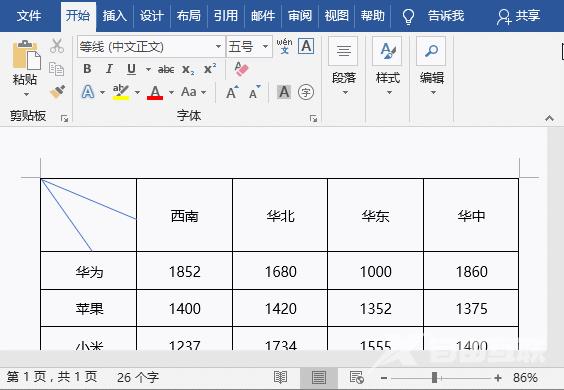Switch to 邮件 tab

263,16
